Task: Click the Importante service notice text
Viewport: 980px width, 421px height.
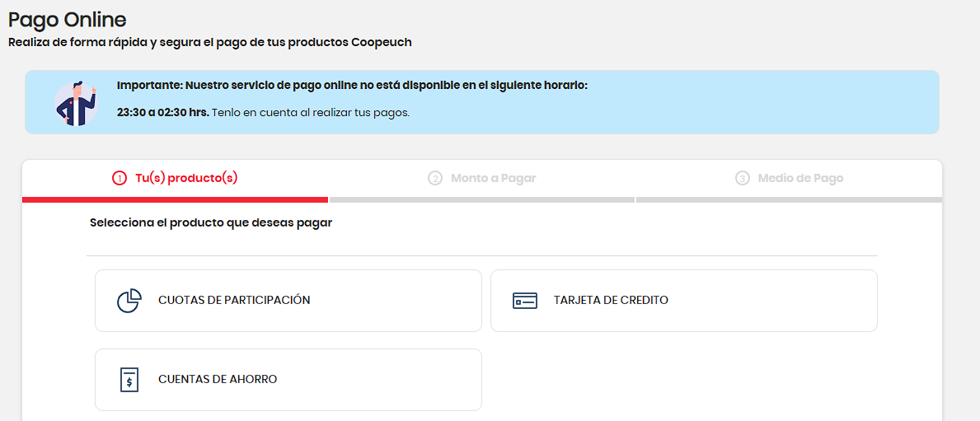Action: 352,86
